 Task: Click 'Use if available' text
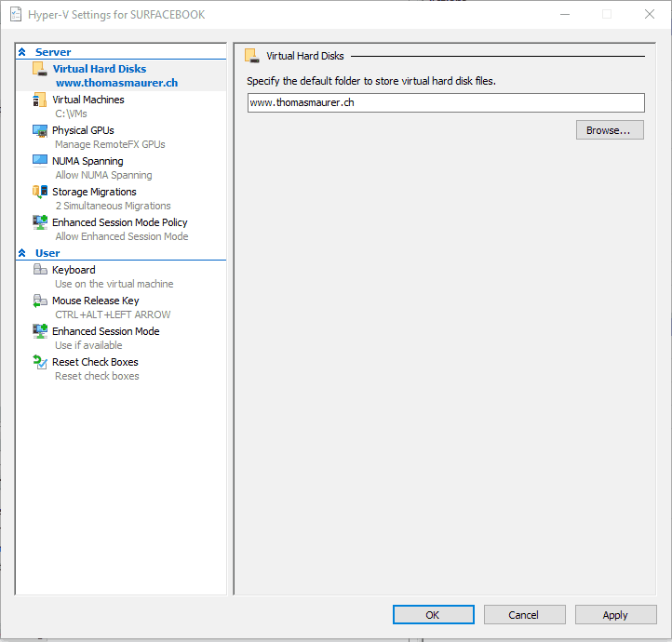(88, 345)
